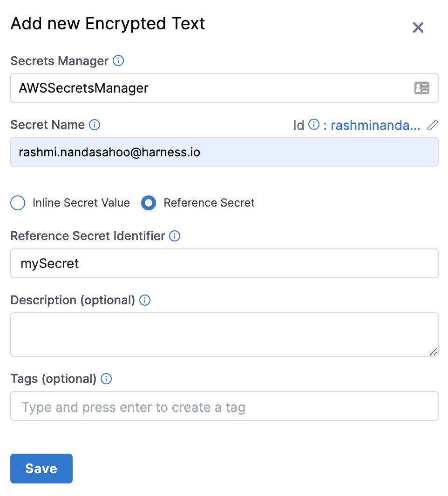Viewport: 448px width, 496px height.
Task: Click into the Secret Name input field
Action: click(x=224, y=152)
